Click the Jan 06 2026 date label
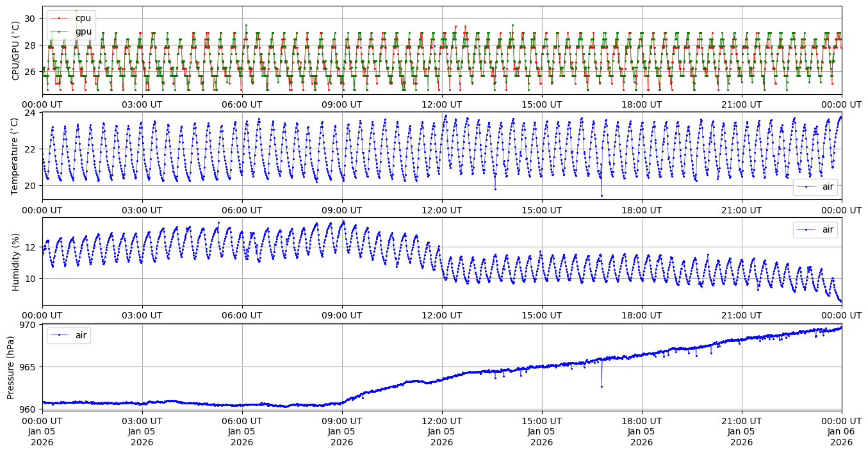 click(x=841, y=437)
